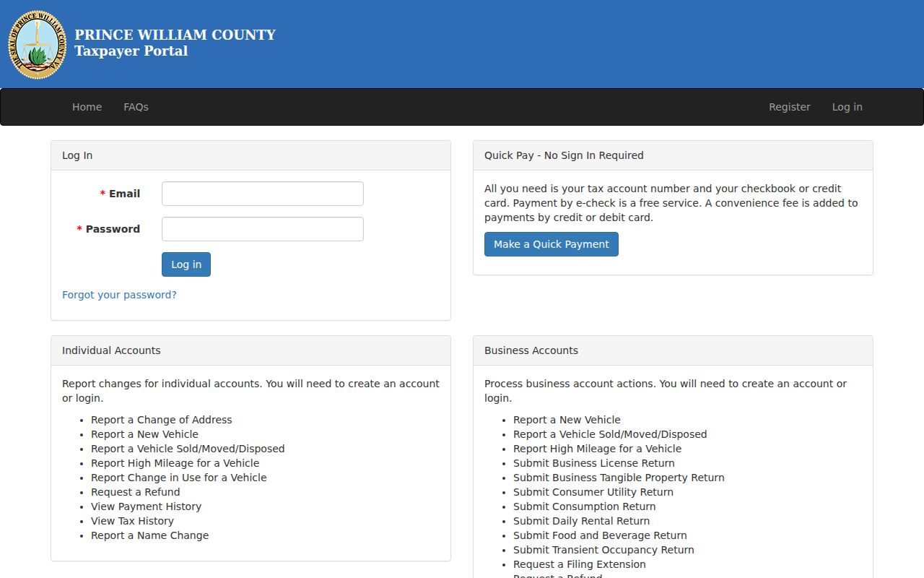This screenshot has height=578, width=924.
Task: Click Make a Quick Payment button
Action: 552,244
